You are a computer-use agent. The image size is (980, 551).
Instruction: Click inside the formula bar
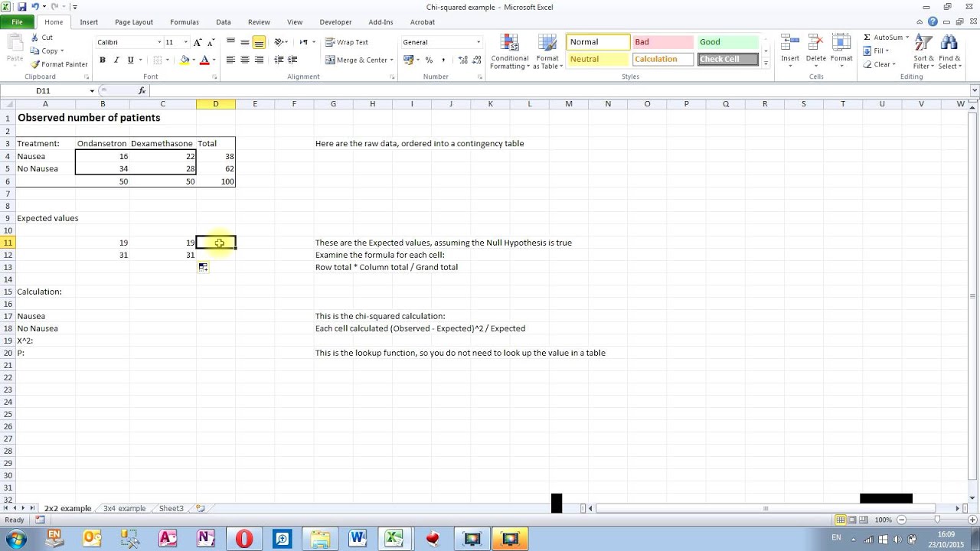click(559, 90)
